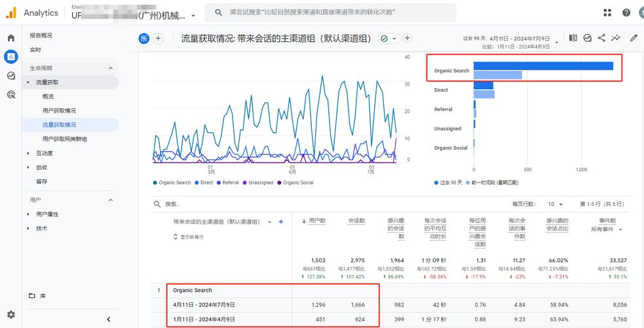Open the date range dropdown
Viewport: 644px width, 328px height.
click(557, 43)
